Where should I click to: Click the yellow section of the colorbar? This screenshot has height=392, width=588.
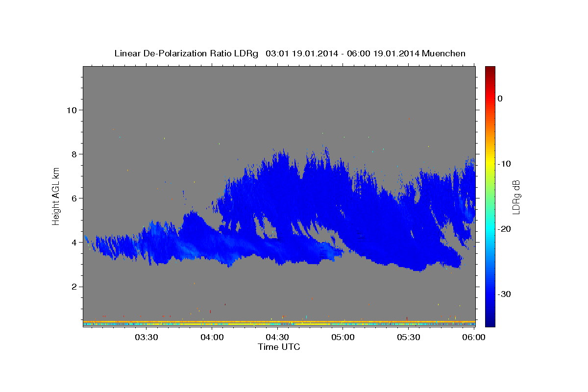click(x=490, y=162)
